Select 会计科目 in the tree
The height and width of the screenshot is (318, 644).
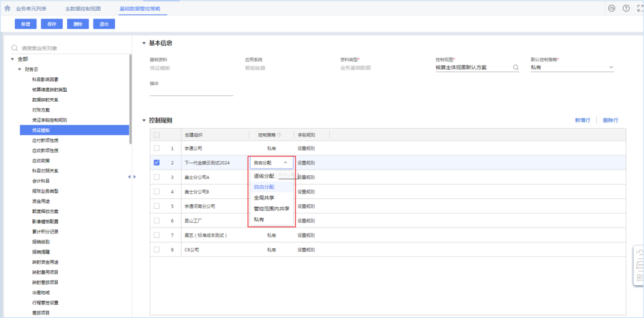click(x=41, y=181)
